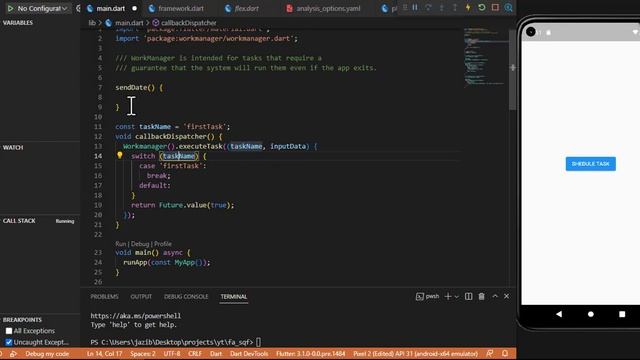Image resolution: width=640 pixels, height=360 pixels.
Task: Stop debugging with the red square
Action: (495, 7)
